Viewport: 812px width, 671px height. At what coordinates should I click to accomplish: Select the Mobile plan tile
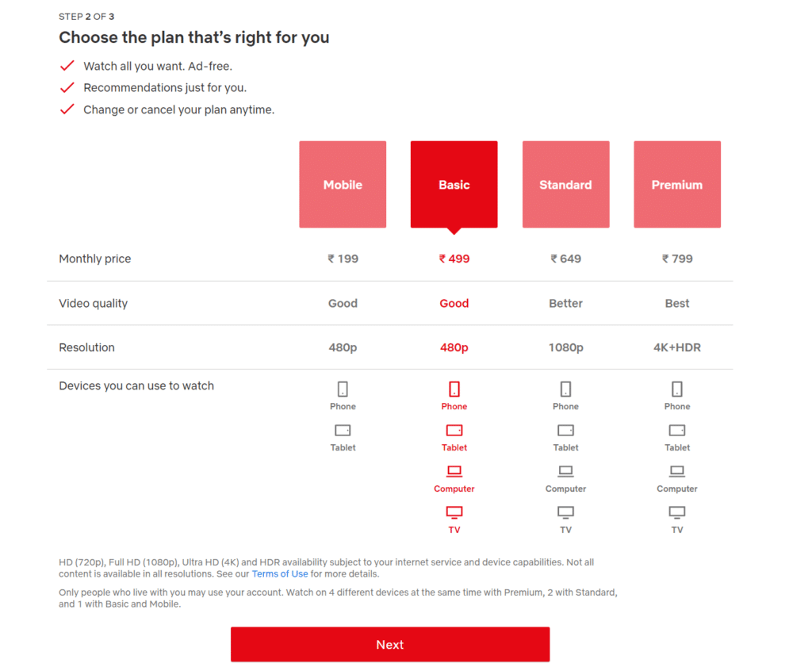point(343,185)
